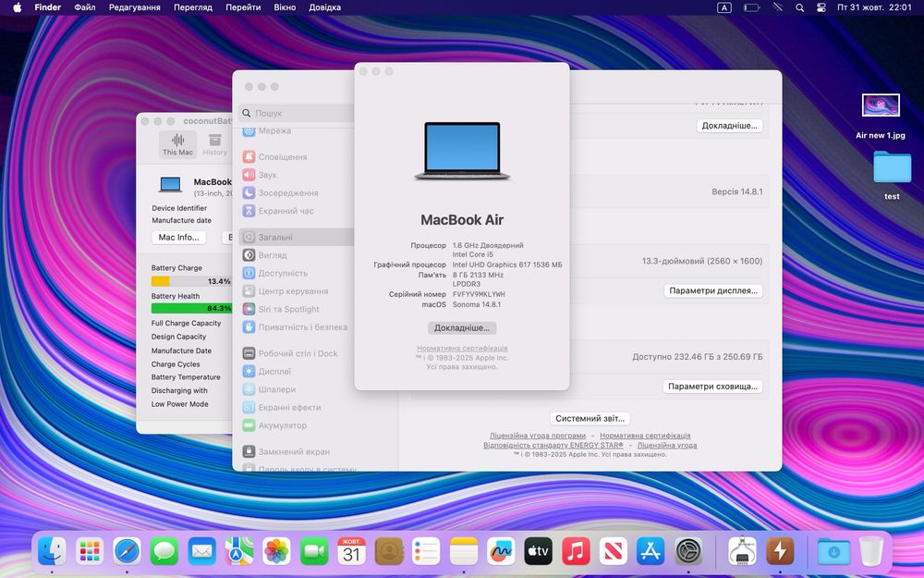Select Загальні in Settings sidebar
The width and height of the screenshot is (924, 578).
296,237
